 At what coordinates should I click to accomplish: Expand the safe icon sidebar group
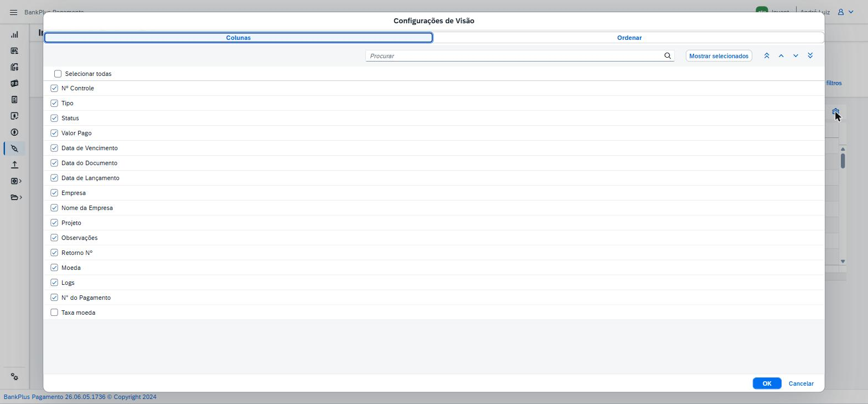pyautogui.click(x=16, y=181)
